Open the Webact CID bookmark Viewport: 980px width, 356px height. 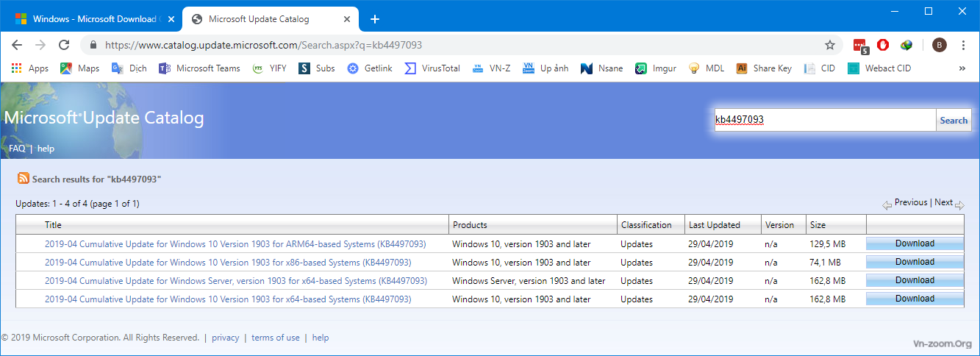pyautogui.click(x=879, y=68)
